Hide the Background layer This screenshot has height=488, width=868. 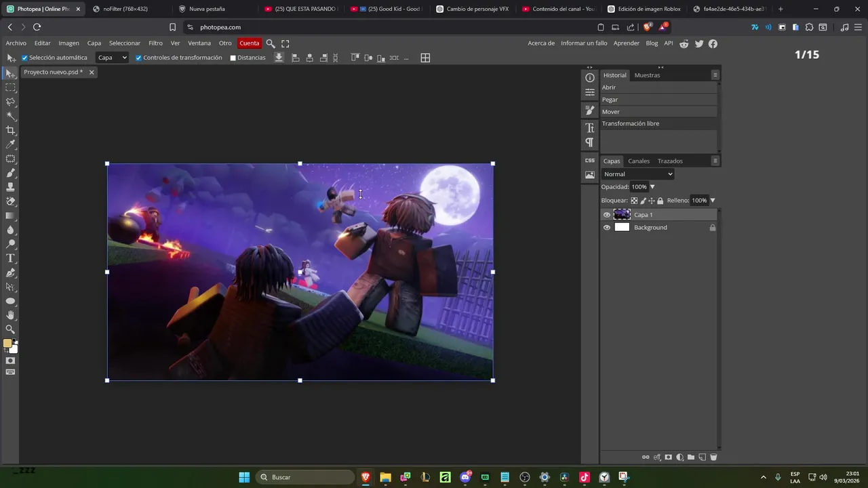click(x=607, y=228)
